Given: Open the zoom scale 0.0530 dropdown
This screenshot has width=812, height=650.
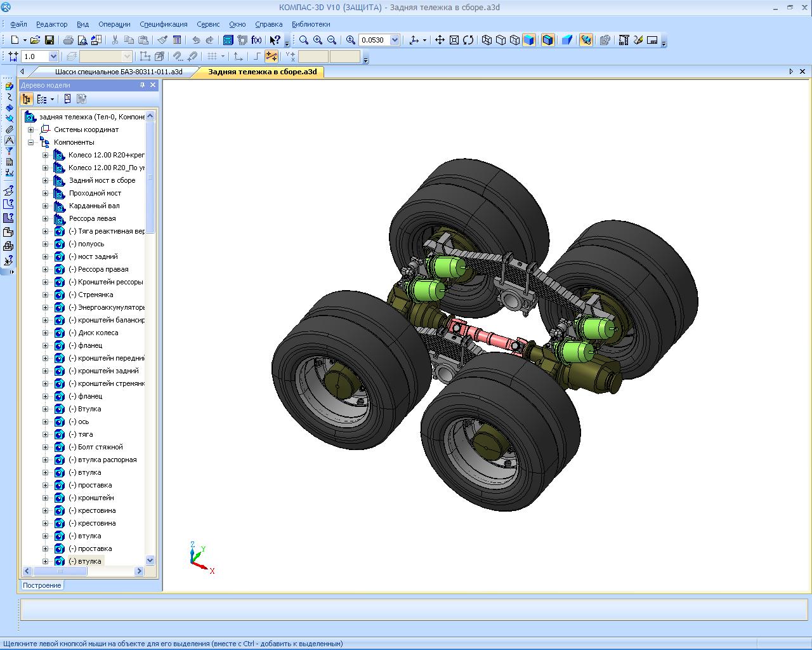Looking at the screenshot, I should click(395, 40).
